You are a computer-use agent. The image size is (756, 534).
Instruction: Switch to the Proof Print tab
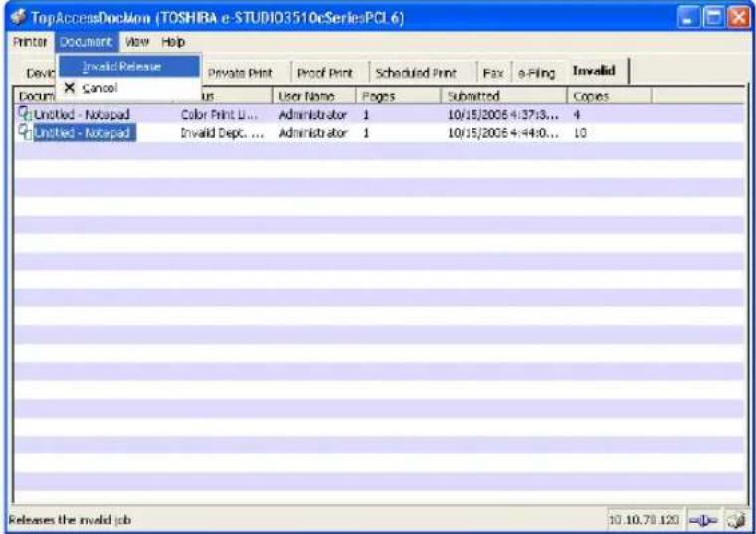coord(325,73)
